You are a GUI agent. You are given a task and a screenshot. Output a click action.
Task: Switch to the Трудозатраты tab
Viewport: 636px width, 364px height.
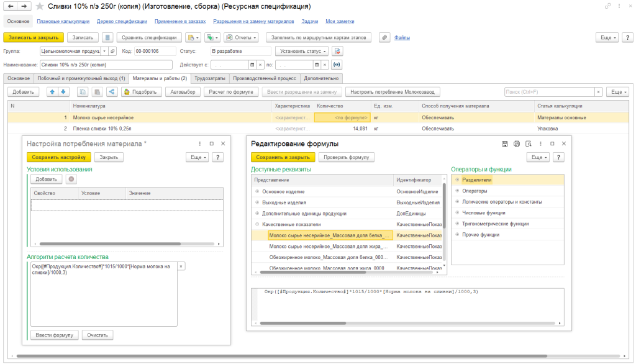click(210, 78)
